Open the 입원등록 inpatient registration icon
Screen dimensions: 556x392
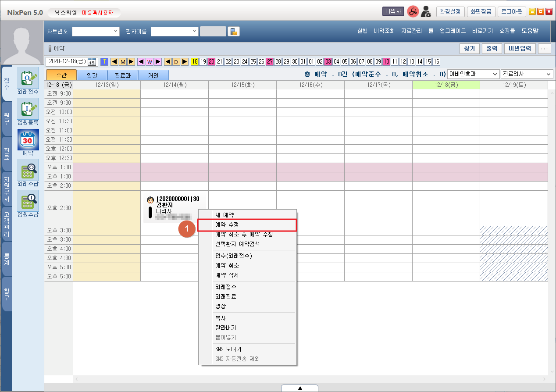(28, 109)
